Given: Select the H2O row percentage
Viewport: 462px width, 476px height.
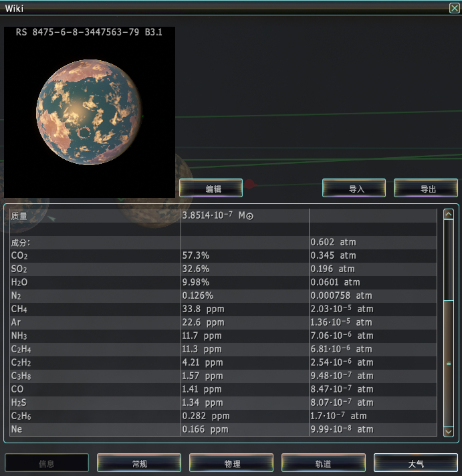Looking at the screenshot, I should (196, 282).
